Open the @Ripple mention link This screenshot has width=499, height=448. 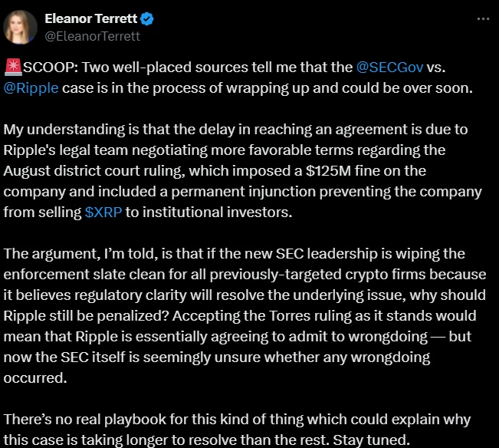point(31,88)
